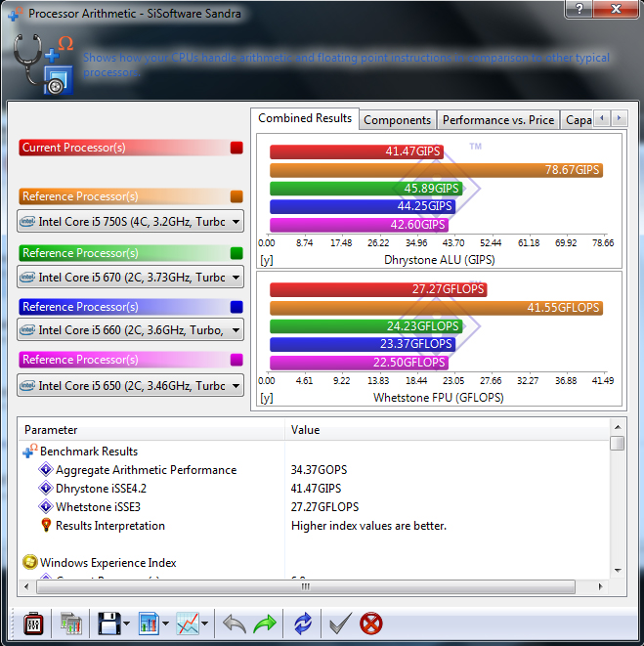Screen dimensions: 644x646
Task: Click the 27.27GFLOPS value in results list
Action: 324,507
